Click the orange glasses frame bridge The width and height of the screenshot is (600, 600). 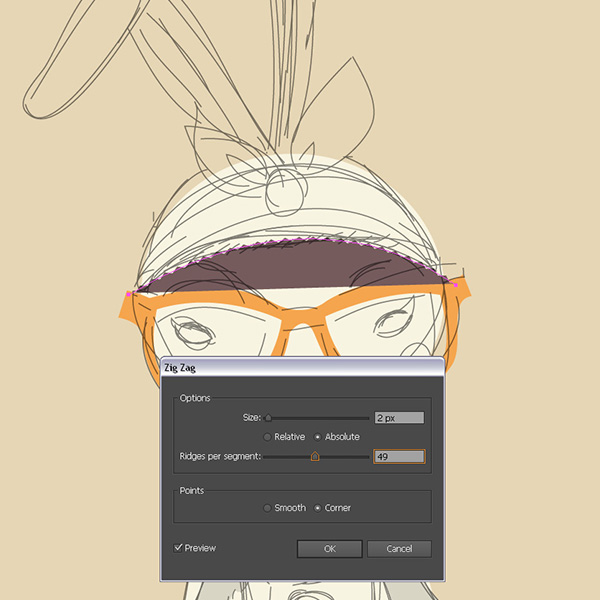[x=304, y=316]
